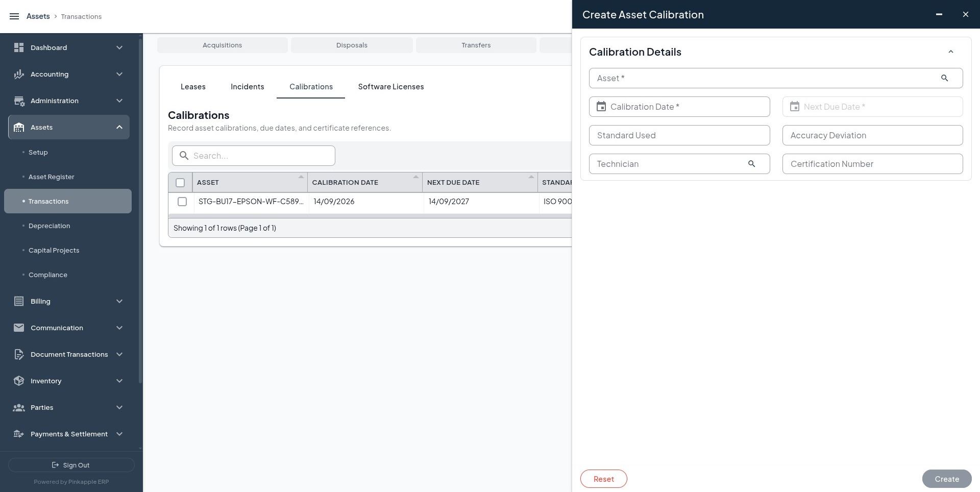This screenshot has width=980, height=492.
Task: Minimize the Create Asset Calibration panel
Action: click(939, 14)
